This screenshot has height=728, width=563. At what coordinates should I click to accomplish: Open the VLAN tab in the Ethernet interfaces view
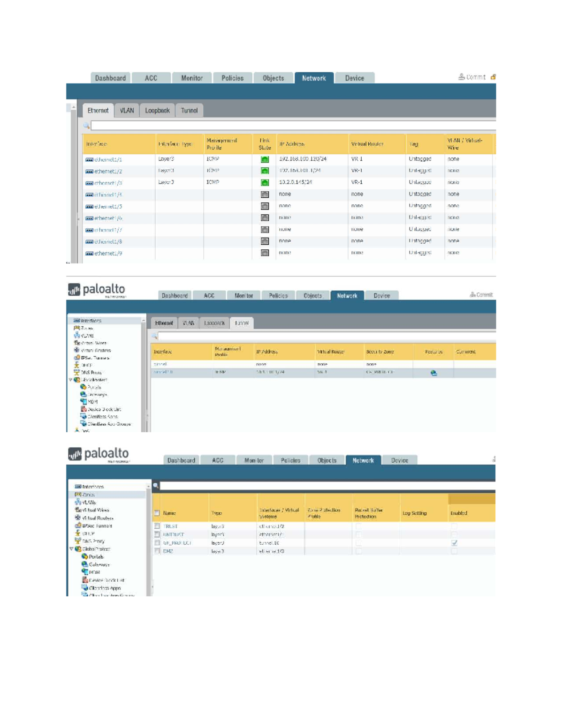tap(127, 111)
